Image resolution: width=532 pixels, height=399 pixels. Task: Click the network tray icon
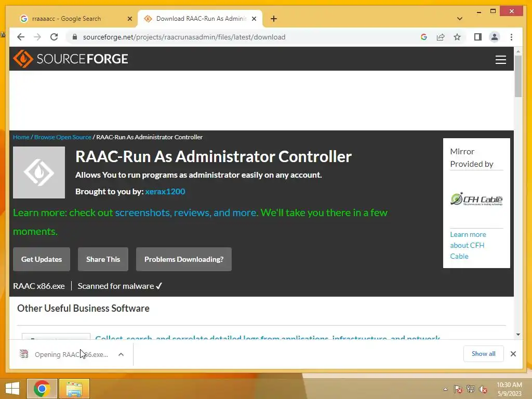[471, 389]
